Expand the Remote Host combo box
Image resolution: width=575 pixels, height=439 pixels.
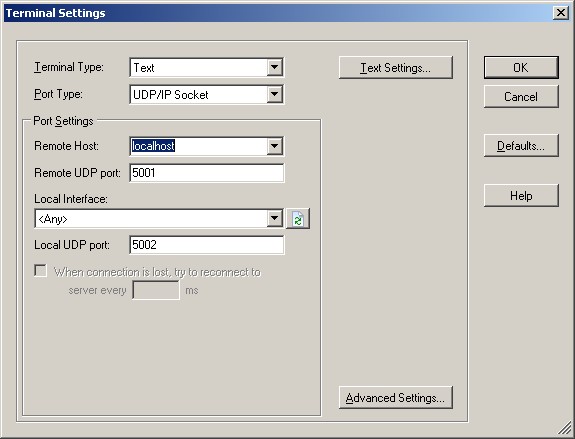pyautogui.click(x=274, y=146)
